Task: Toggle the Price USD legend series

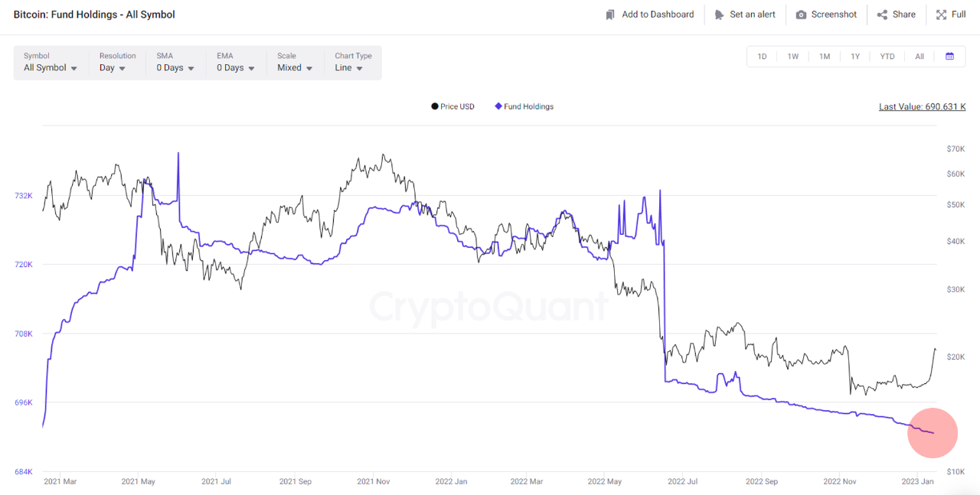Action: (x=453, y=106)
